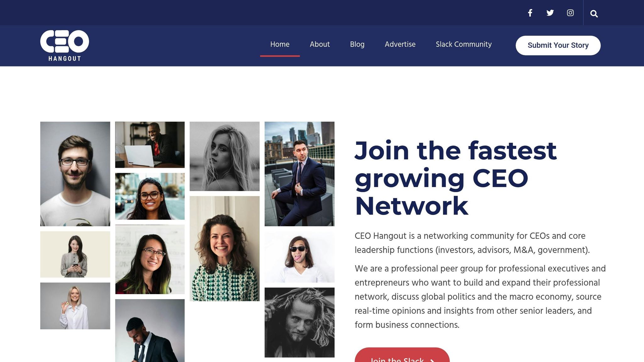Select Advertise in the navigation
The height and width of the screenshot is (362, 644).
400,45
